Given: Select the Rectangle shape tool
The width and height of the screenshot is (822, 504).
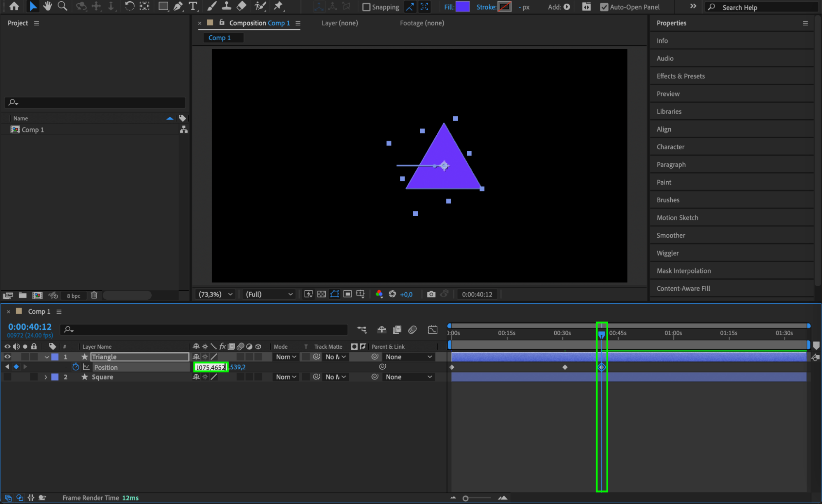Looking at the screenshot, I should tap(163, 6).
